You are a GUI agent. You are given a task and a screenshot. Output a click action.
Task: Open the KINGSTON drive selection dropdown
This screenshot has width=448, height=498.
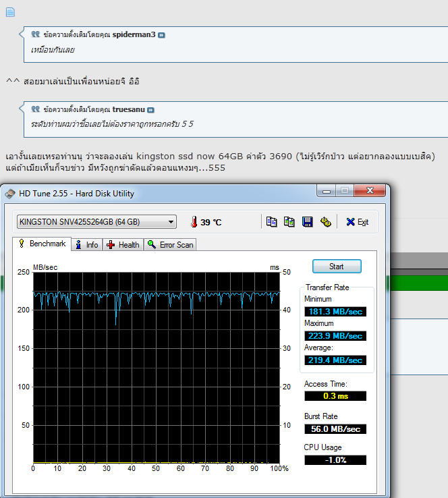point(96,222)
